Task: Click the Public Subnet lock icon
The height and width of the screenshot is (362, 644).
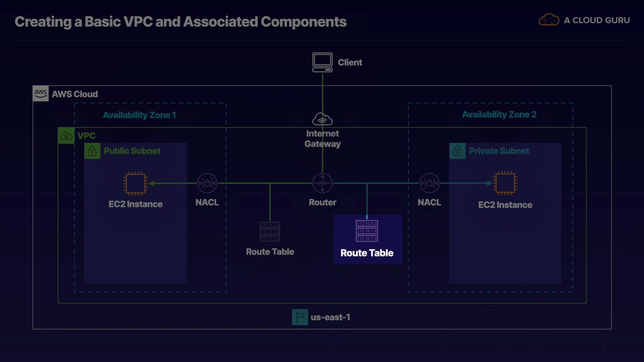Action: point(92,151)
